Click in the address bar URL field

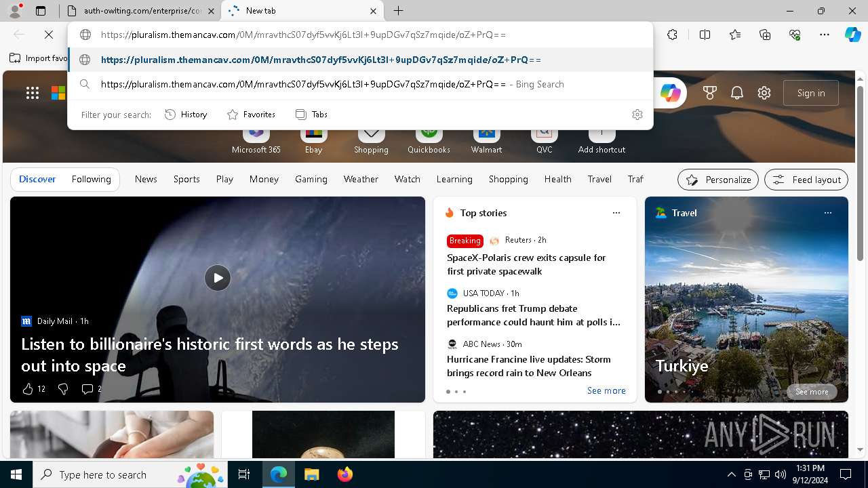tap(362, 35)
